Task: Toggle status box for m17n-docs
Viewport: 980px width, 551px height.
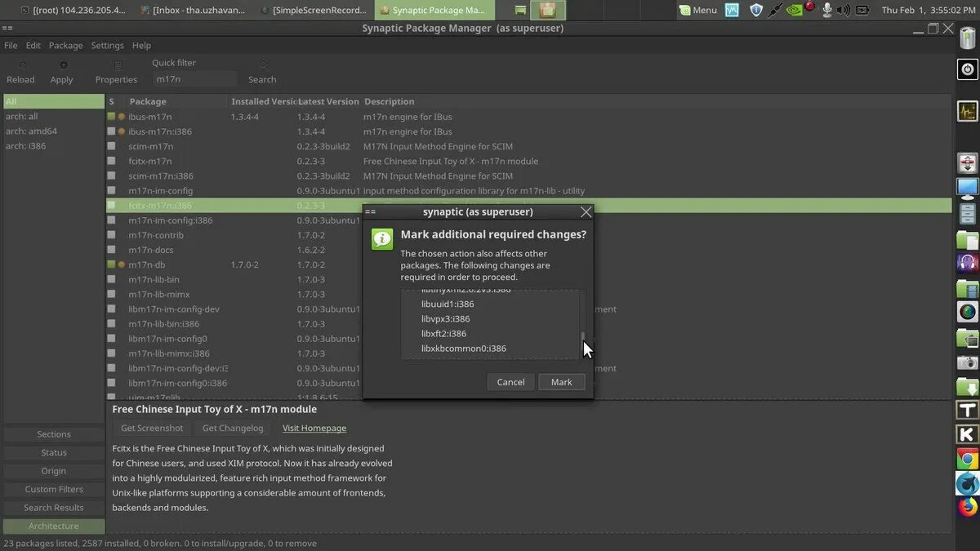Action: pos(111,250)
